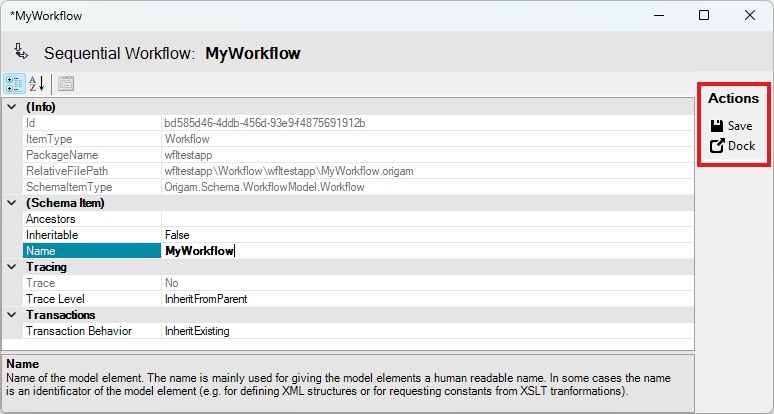Collapse the Transactions category
This screenshot has height=414, width=774.
tap(12, 315)
